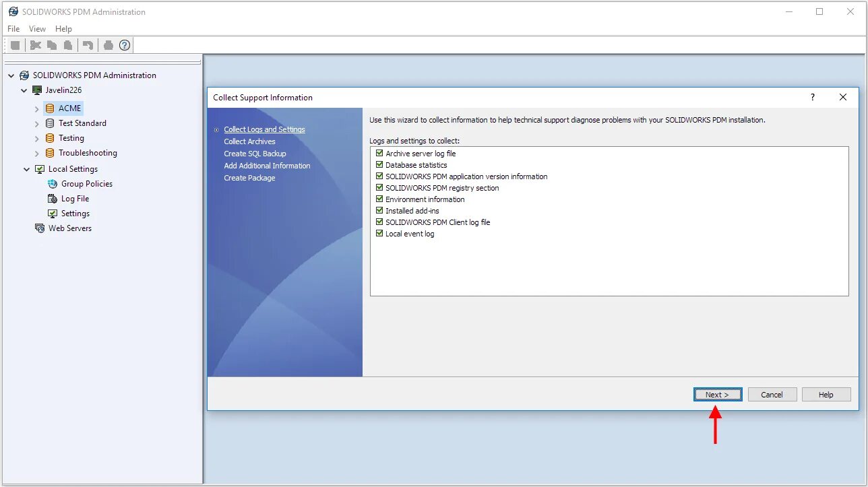Go to Create SQL Backup step
Image resolution: width=868 pixels, height=487 pixels.
click(255, 154)
